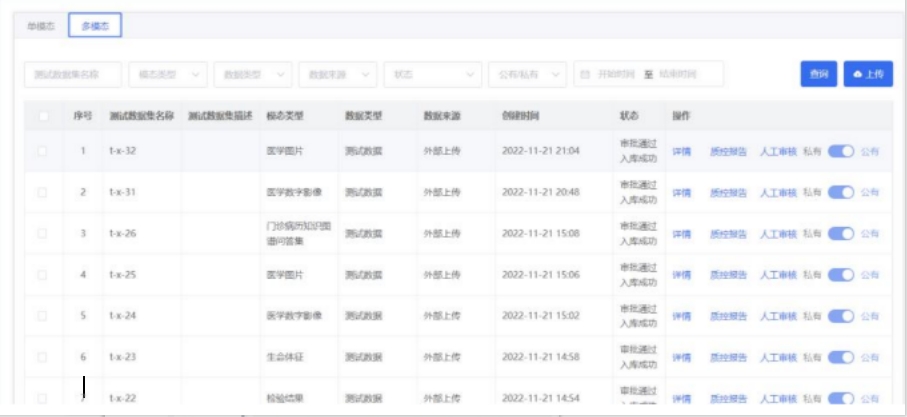This screenshot has width=907, height=417.
Task: Open 详情 for row t-x-32
Action: (681, 151)
